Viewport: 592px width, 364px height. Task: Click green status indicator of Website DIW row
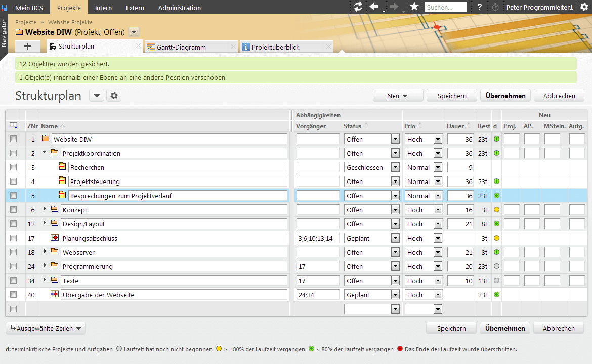pyautogui.click(x=496, y=139)
